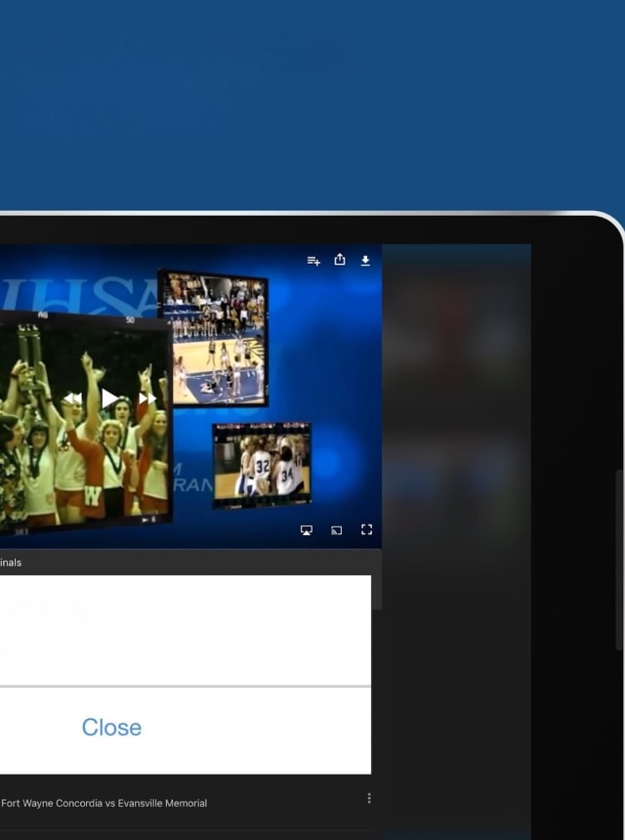Switch the video to fullscreen

click(366, 529)
